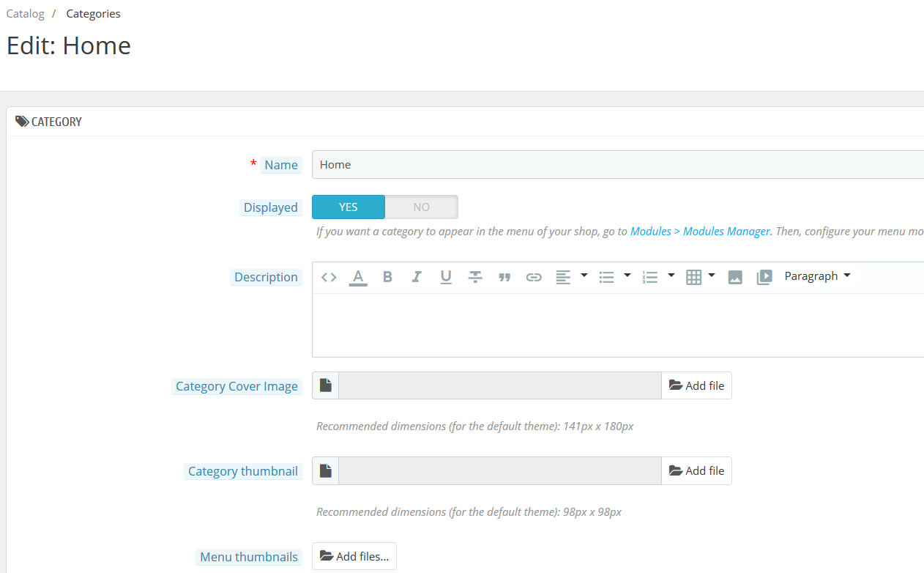Insert a blockquote
This screenshot has width=924, height=573.
click(504, 277)
